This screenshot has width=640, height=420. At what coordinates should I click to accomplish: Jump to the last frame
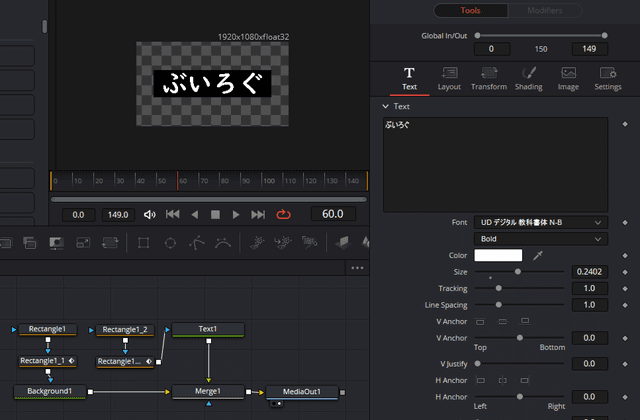pos(258,215)
